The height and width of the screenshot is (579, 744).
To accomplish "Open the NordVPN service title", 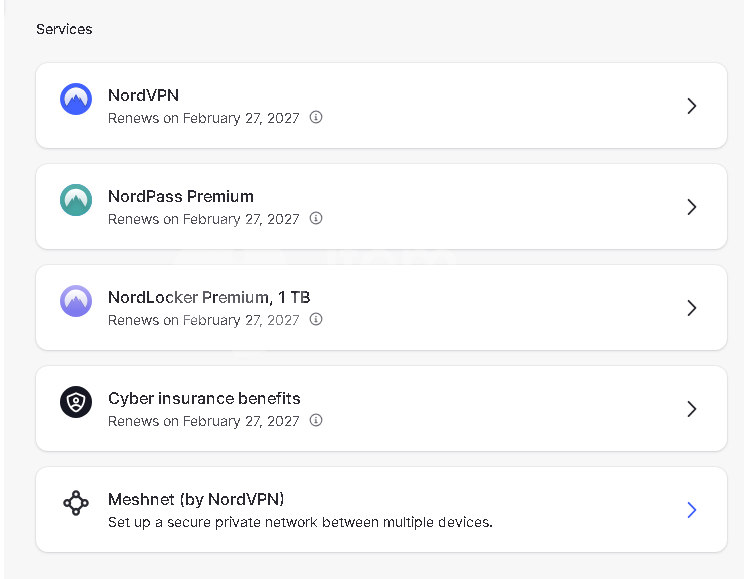I will coord(143,95).
